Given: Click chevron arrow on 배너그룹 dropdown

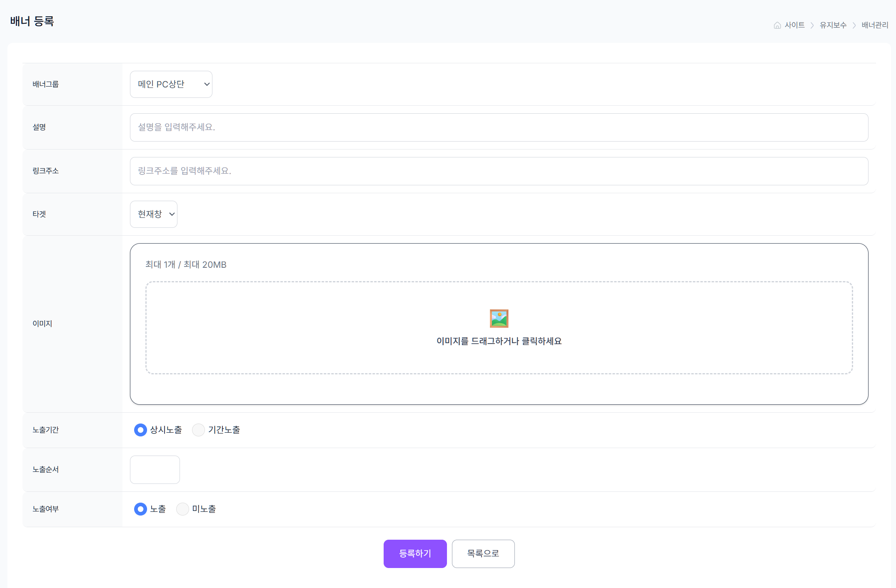Looking at the screenshot, I should (207, 84).
